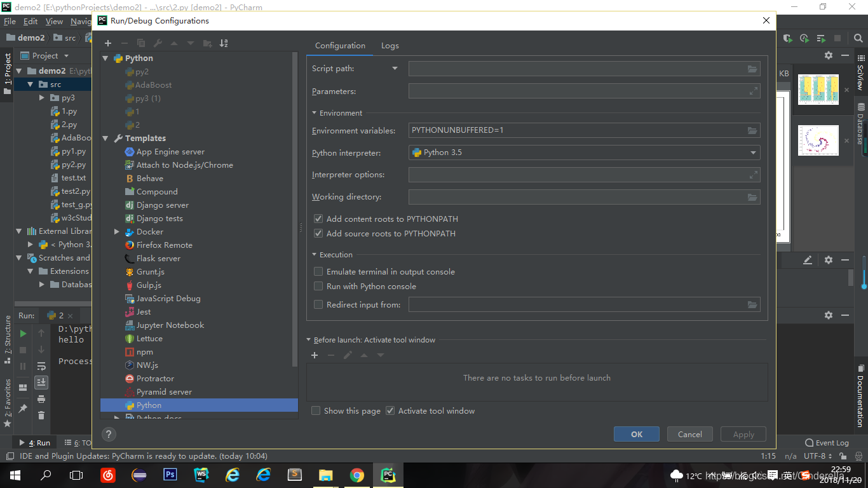The height and width of the screenshot is (488, 868).
Task: Click the green Run arrow in Run panel
Action: [x=23, y=333]
